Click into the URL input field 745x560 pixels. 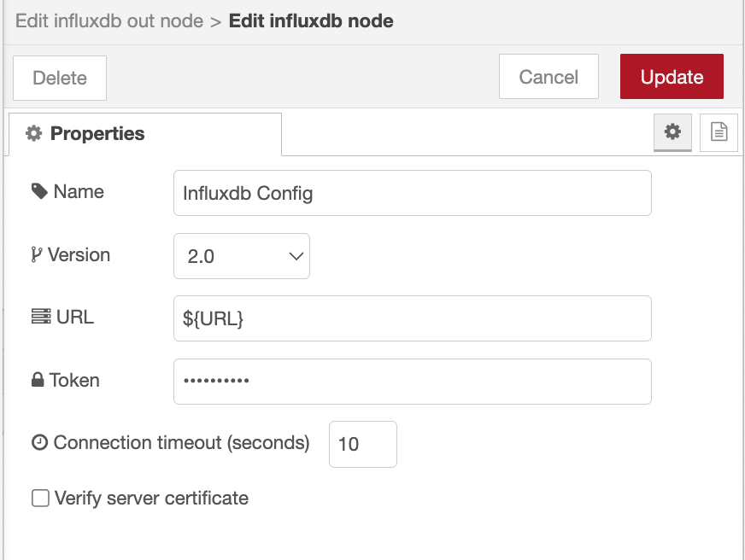pyautogui.click(x=413, y=318)
